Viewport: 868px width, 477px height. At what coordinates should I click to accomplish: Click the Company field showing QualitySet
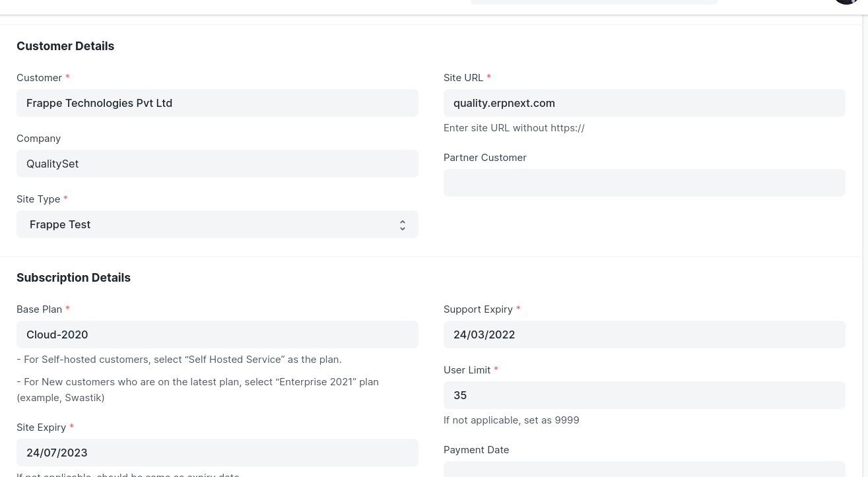[217, 164]
